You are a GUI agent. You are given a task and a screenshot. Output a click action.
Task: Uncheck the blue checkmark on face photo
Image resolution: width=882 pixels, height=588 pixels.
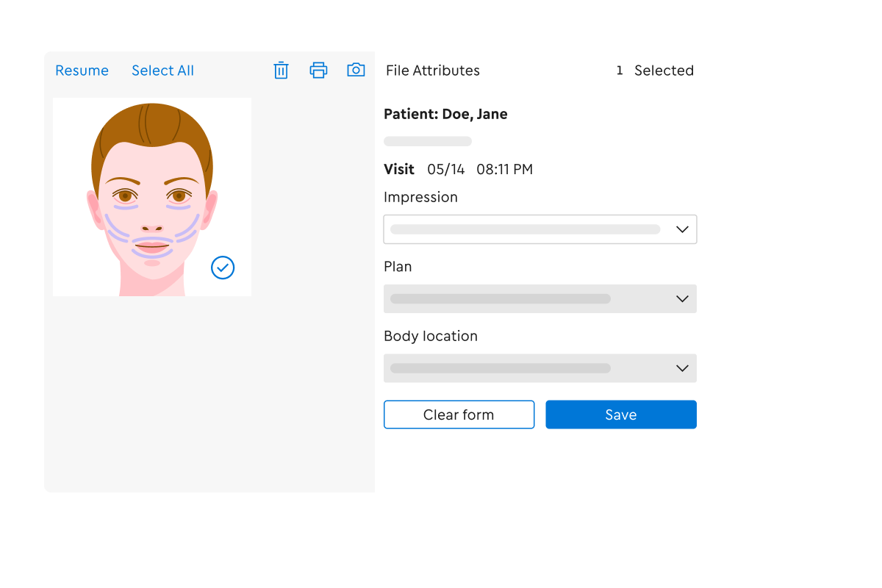pyautogui.click(x=223, y=268)
